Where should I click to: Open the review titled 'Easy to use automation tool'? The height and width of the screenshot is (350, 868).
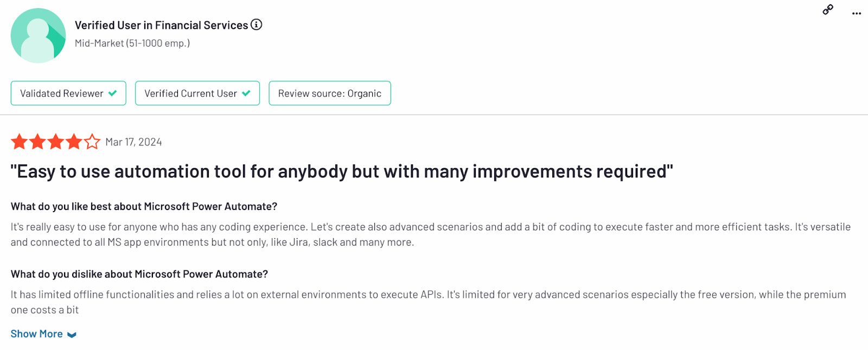point(342,171)
